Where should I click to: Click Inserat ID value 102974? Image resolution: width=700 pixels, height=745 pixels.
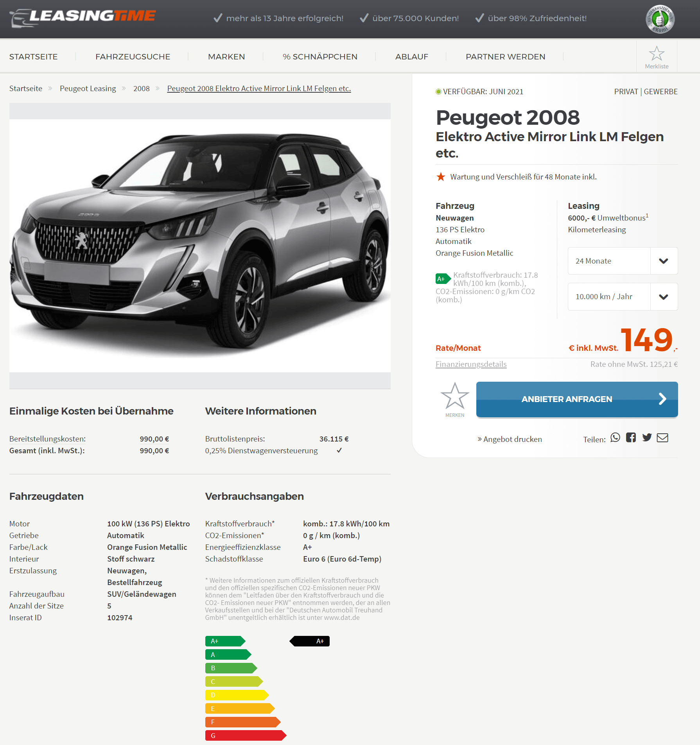click(120, 618)
